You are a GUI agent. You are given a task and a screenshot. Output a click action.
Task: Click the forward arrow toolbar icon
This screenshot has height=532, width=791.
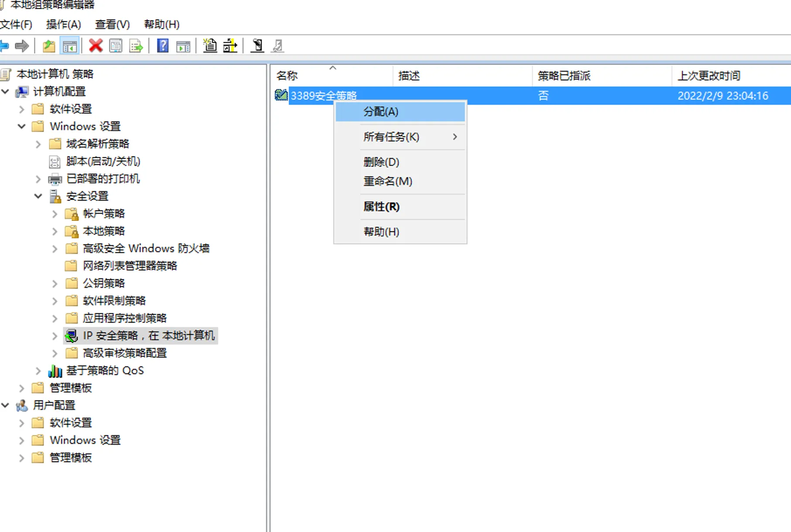[22, 46]
